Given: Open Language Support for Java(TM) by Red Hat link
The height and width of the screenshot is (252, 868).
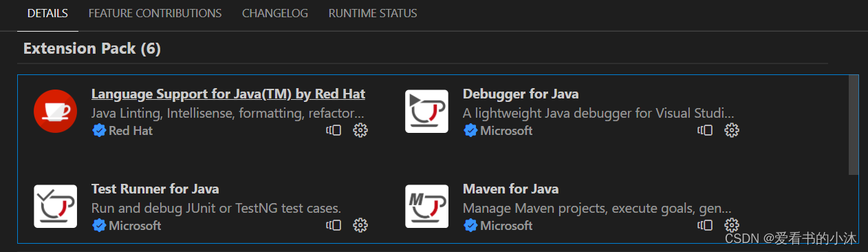Looking at the screenshot, I should tap(228, 94).
